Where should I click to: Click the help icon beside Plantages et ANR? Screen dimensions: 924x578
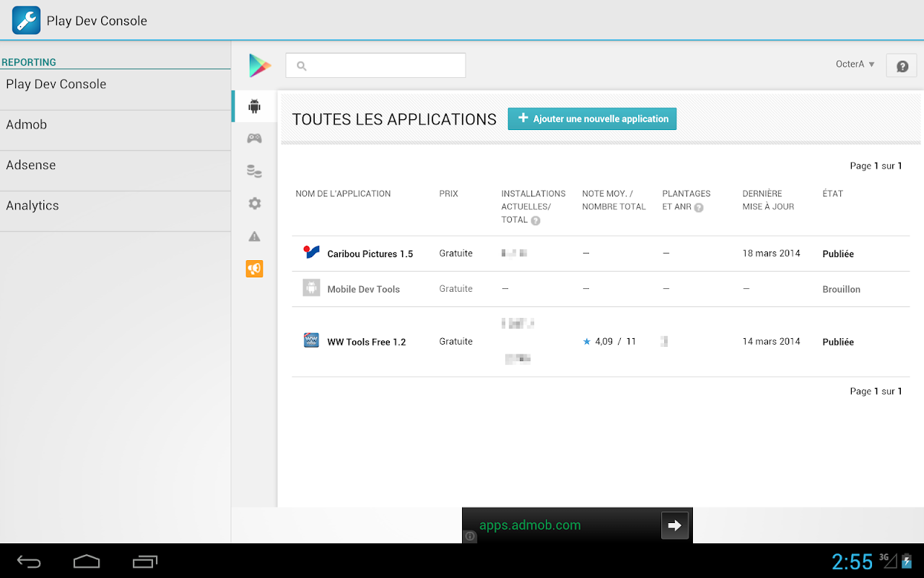(699, 207)
